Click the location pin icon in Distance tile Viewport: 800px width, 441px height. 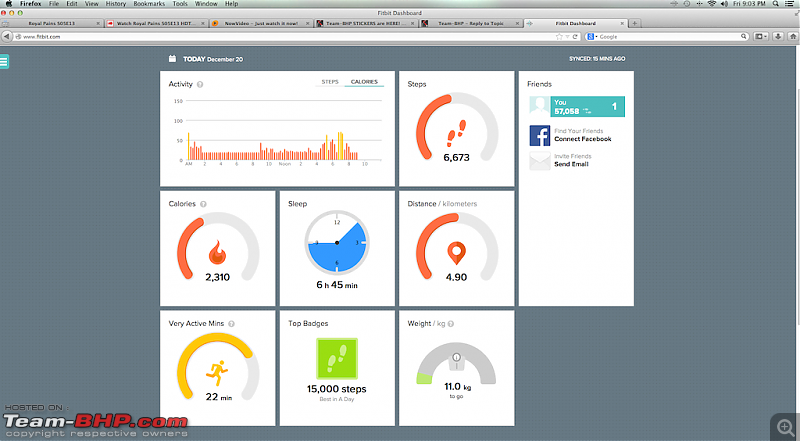456,253
